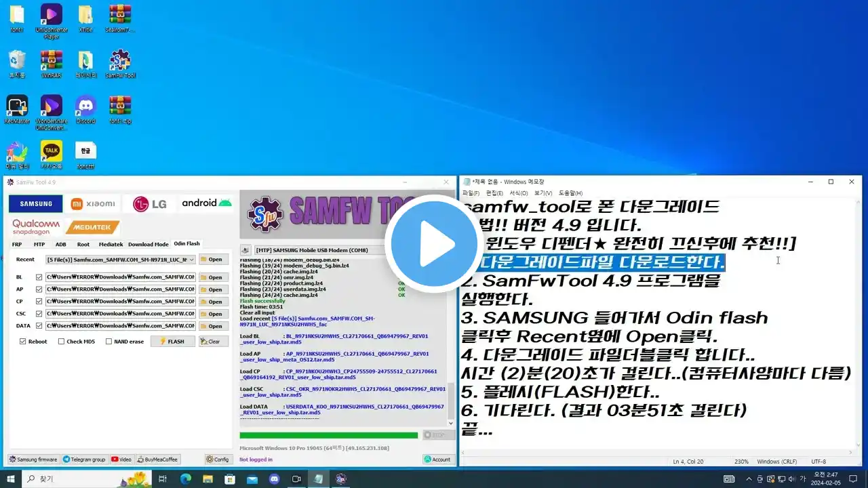Click the device refresh icon beside port dropdown
Viewport: 868px width, 488px height.
(245, 250)
